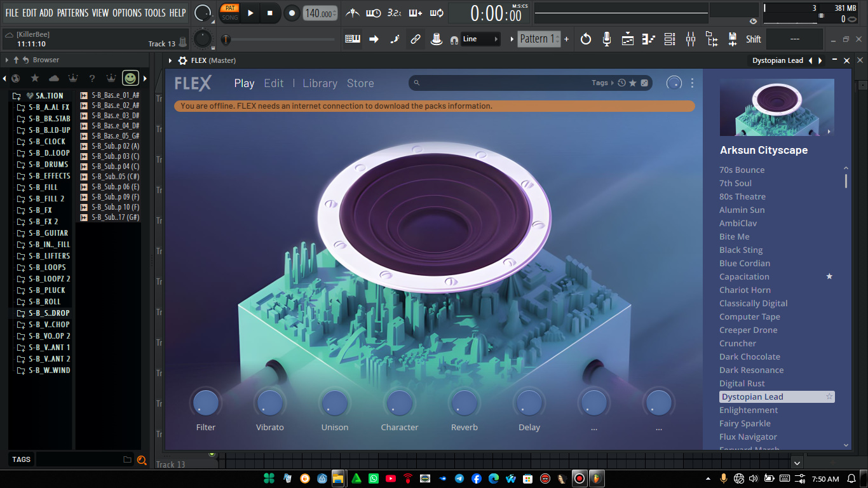Toggle wait for input before playing
The width and height of the screenshot is (868, 488).
click(374, 13)
